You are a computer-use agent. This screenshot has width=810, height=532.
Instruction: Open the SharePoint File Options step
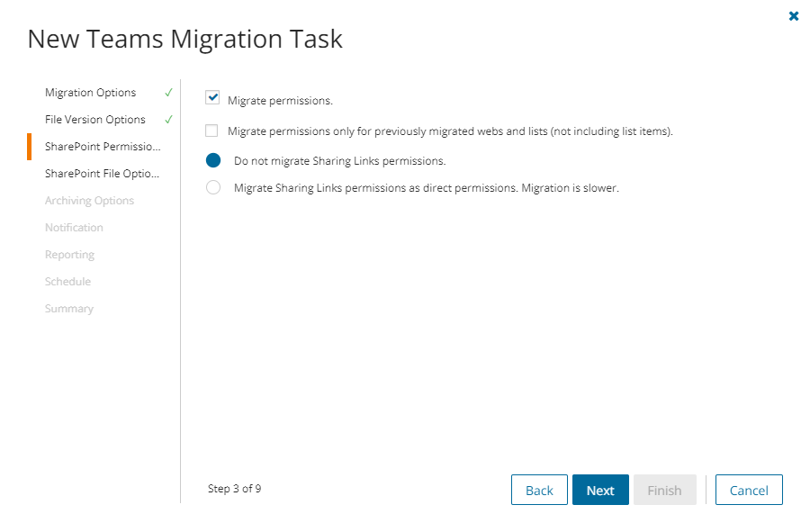coord(103,174)
